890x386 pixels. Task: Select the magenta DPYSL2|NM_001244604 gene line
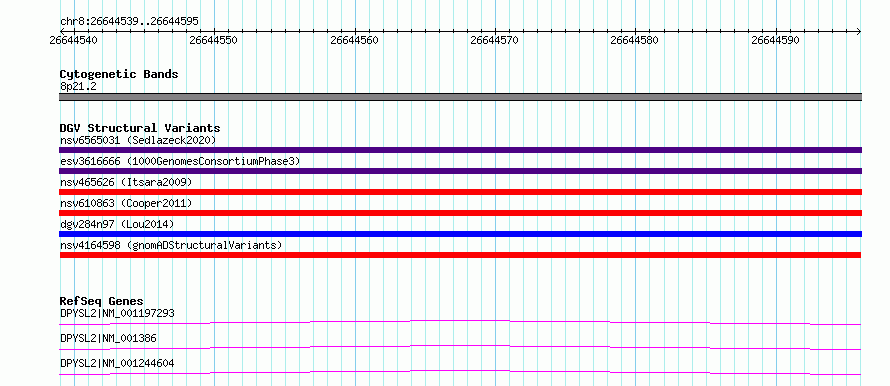coord(460,372)
